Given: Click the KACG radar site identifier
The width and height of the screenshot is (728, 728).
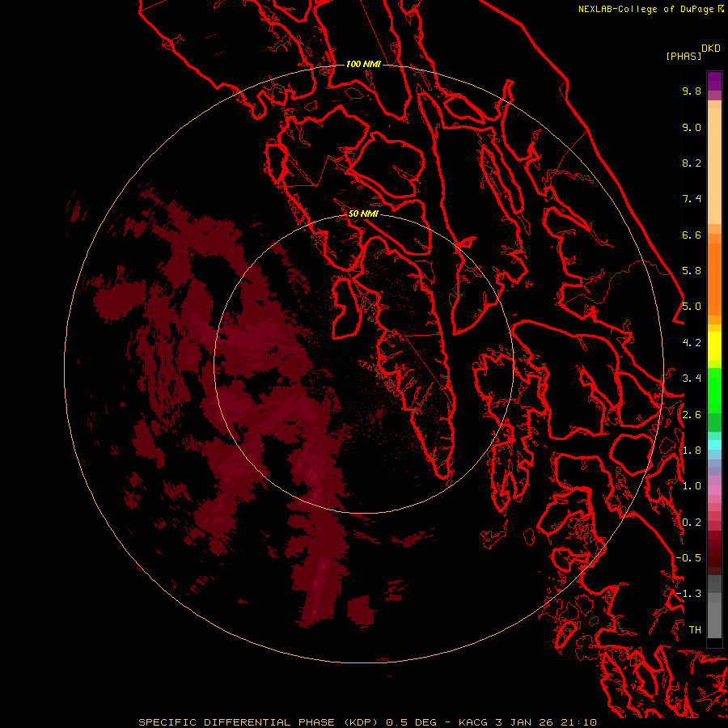Looking at the screenshot, I should coord(473,722).
